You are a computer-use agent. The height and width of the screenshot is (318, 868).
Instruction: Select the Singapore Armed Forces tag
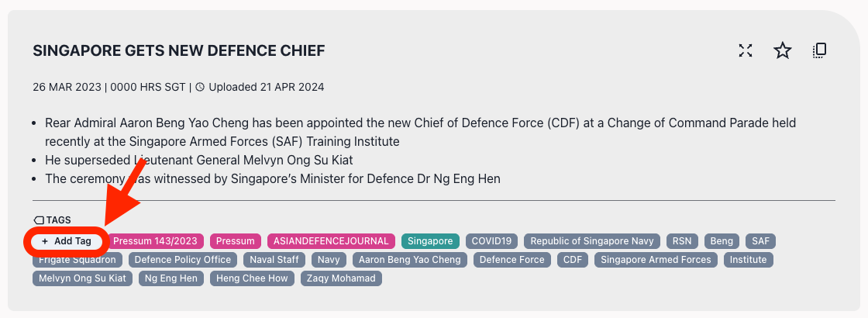pos(656,260)
